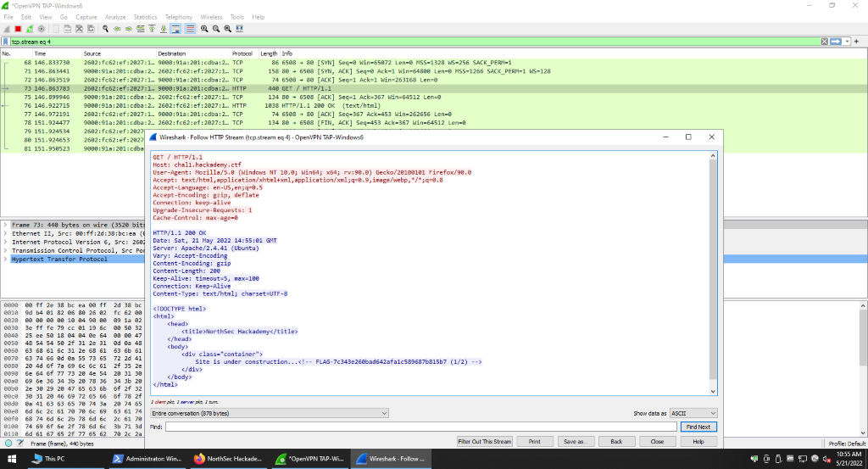Click the Save as button
868x469 pixels.
[x=575, y=442]
